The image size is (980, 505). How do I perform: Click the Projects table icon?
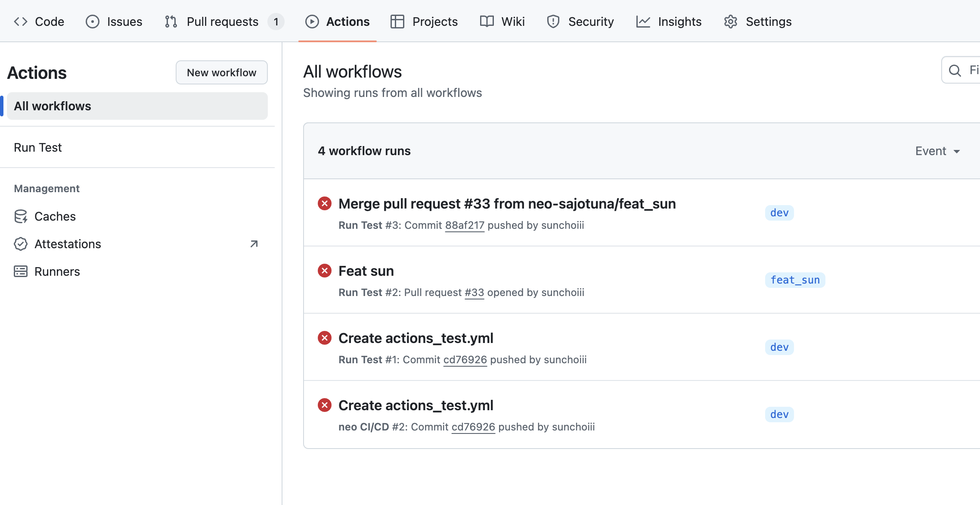coord(397,22)
